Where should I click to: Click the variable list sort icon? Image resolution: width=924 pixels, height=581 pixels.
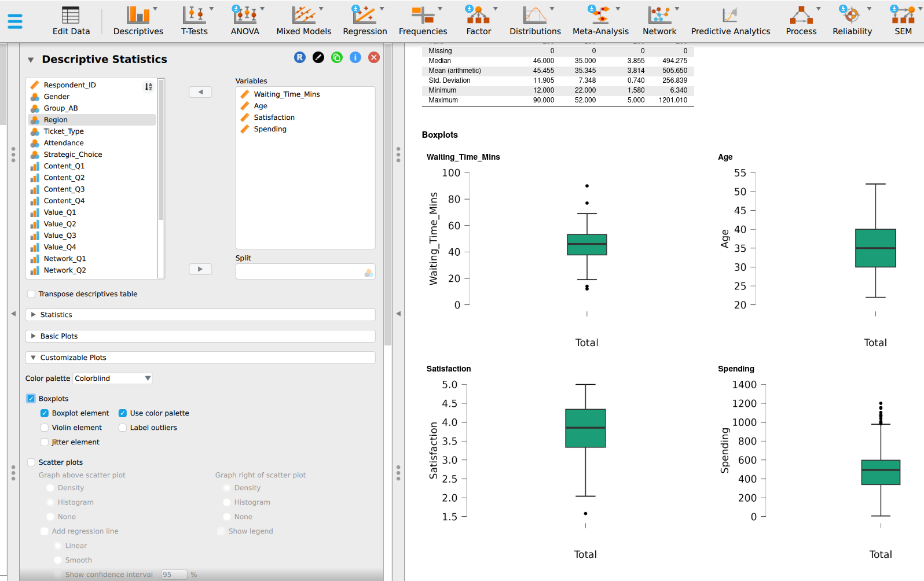(149, 86)
